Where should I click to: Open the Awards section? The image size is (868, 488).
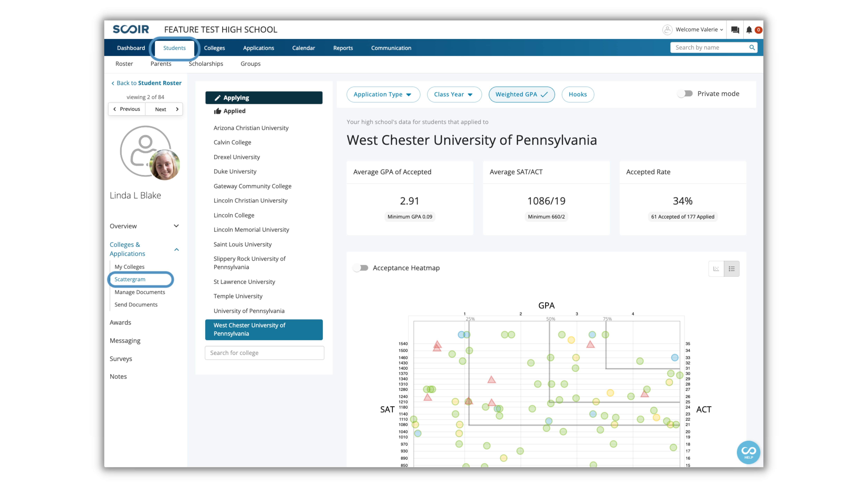(120, 322)
